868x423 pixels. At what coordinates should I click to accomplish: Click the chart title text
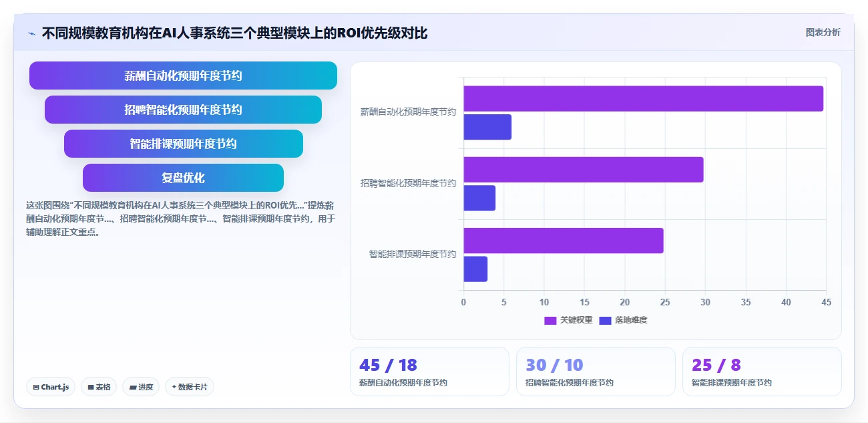pos(234,33)
